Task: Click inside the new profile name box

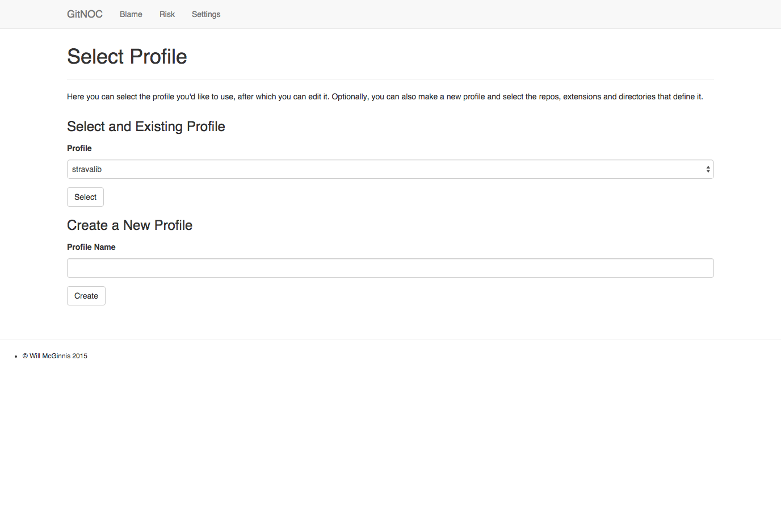Action: (x=390, y=267)
